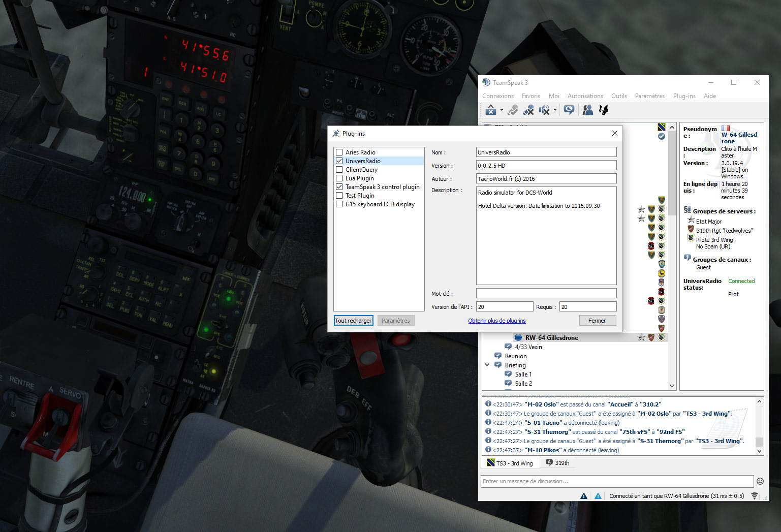Enable the Aries Radio plugin checkbox
Viewport: 781px width, 532px height.
pos(339,152)
